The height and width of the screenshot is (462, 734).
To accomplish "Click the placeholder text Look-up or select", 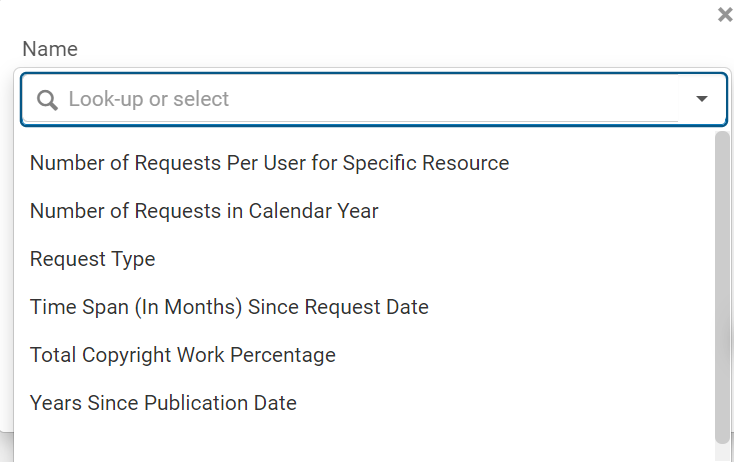I will [149, 99].
